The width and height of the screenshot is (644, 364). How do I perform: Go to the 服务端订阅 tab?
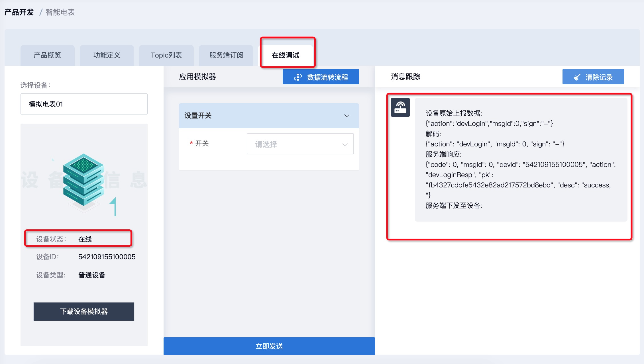pos(226,55)
